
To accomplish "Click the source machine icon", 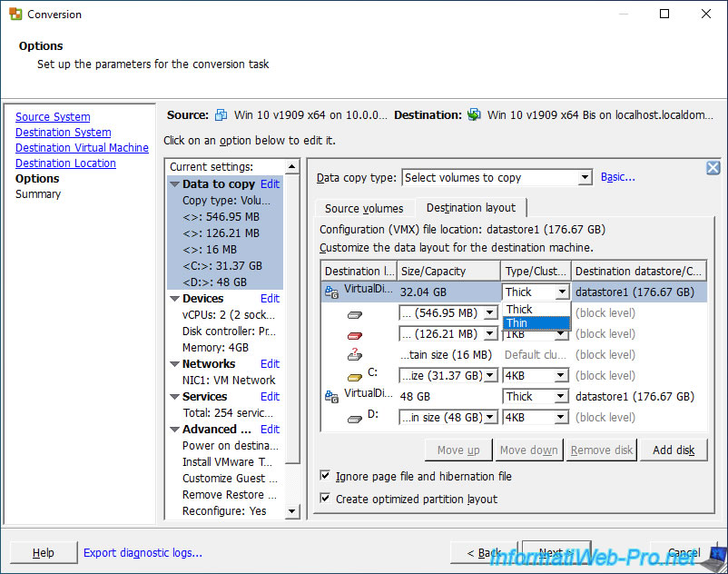I will [x=221, y=115].
